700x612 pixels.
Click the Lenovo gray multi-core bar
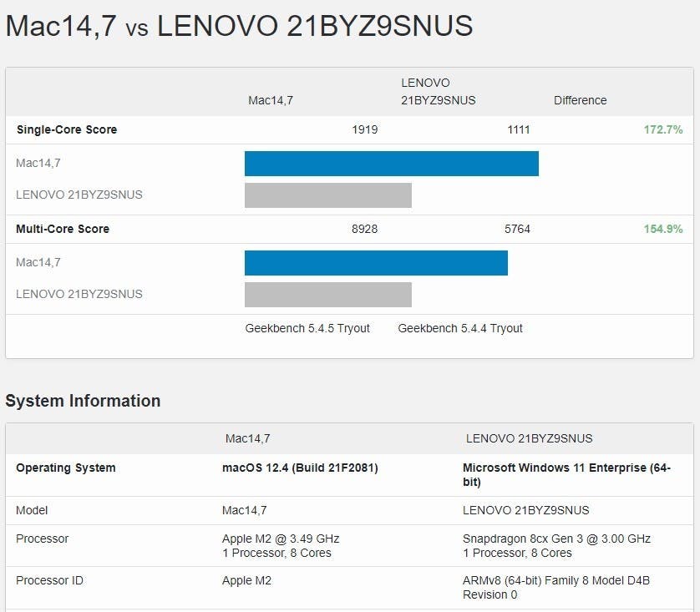tap(327, 295)
